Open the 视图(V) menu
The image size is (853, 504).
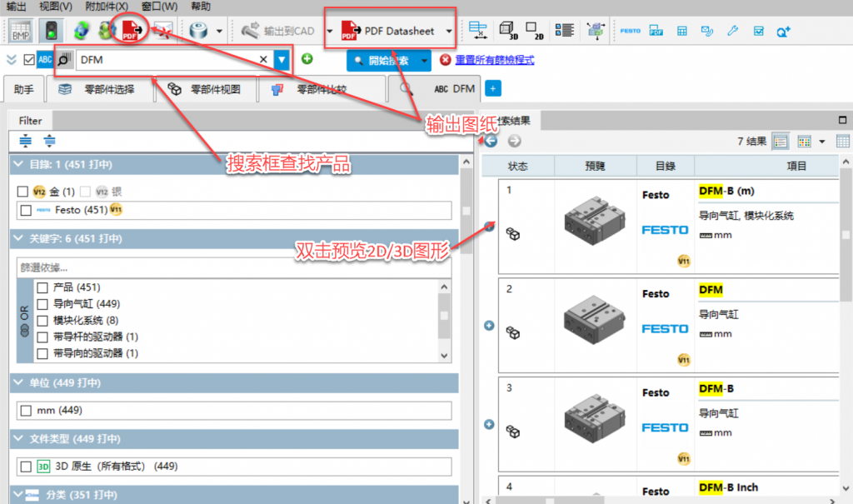pyautogui.click(x=55, y=7)
